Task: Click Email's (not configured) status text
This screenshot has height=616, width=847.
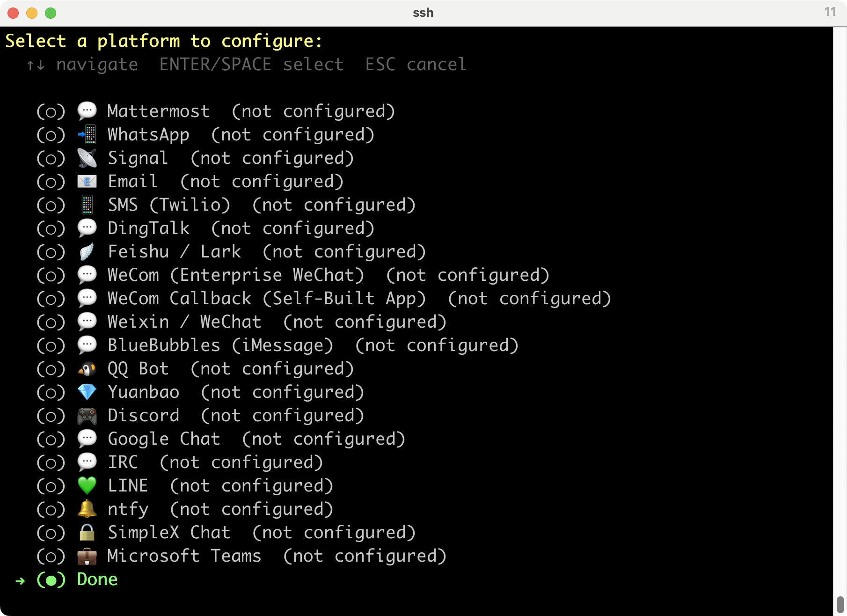Action: click(x=262, y=182)
